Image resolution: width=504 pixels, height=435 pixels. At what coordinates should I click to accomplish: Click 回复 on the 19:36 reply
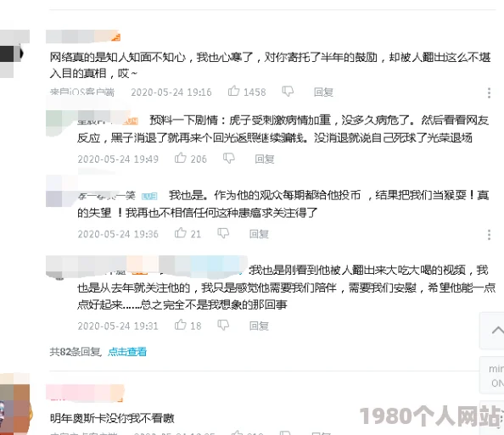coord(259,234)
